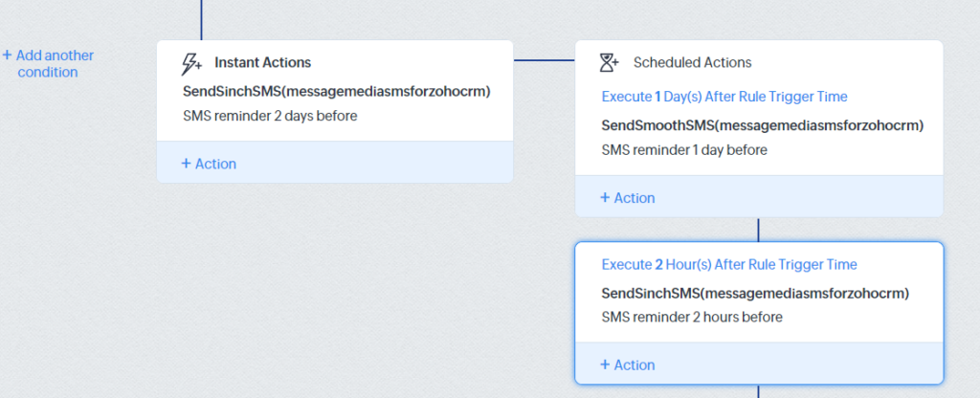The width and height of the screenshot is (980, 398).
Task: Open 'Execute 1 Day(s) After Rule Trigger Time'
Action: tap(724, 97)
